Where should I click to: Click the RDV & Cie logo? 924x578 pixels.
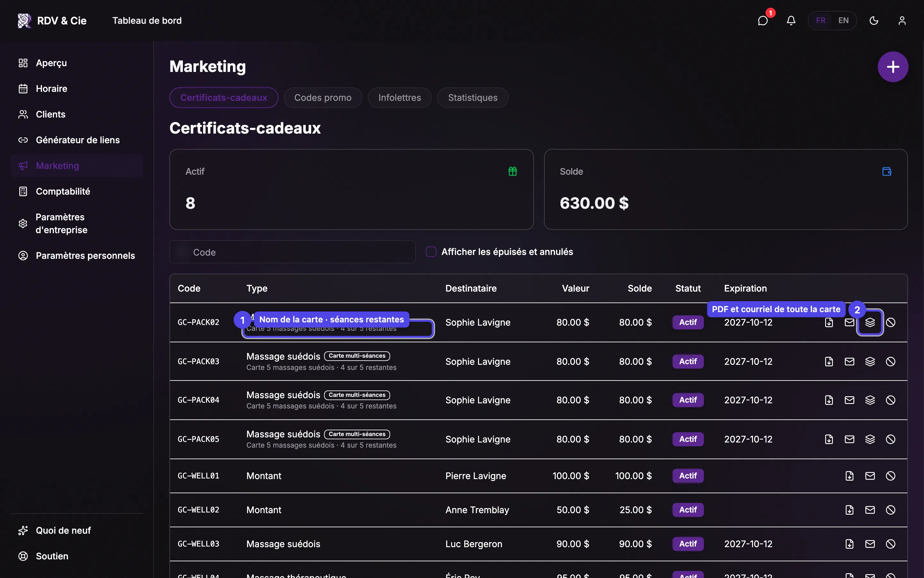[x=52, y=21]
